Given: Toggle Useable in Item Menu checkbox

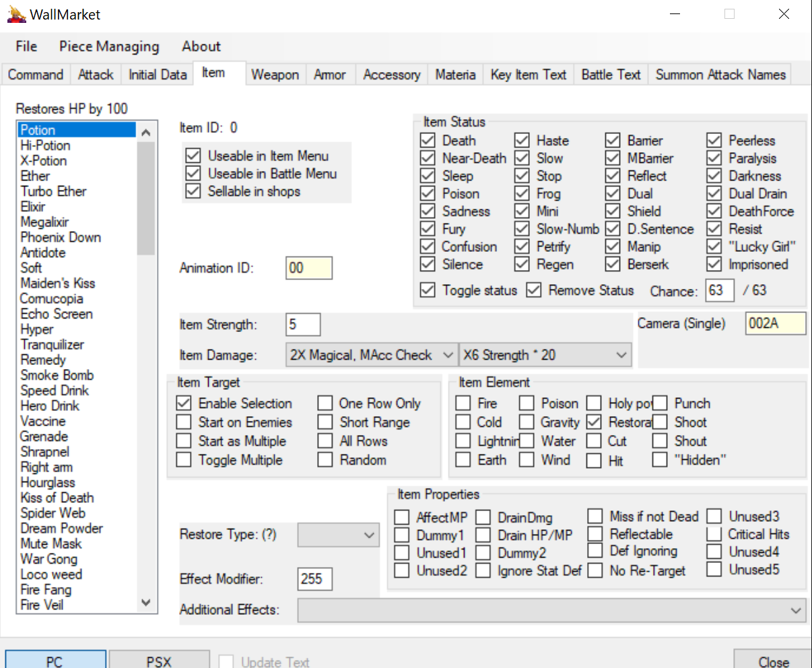Looking at the screenshot, I should click(x=193, y=156).
